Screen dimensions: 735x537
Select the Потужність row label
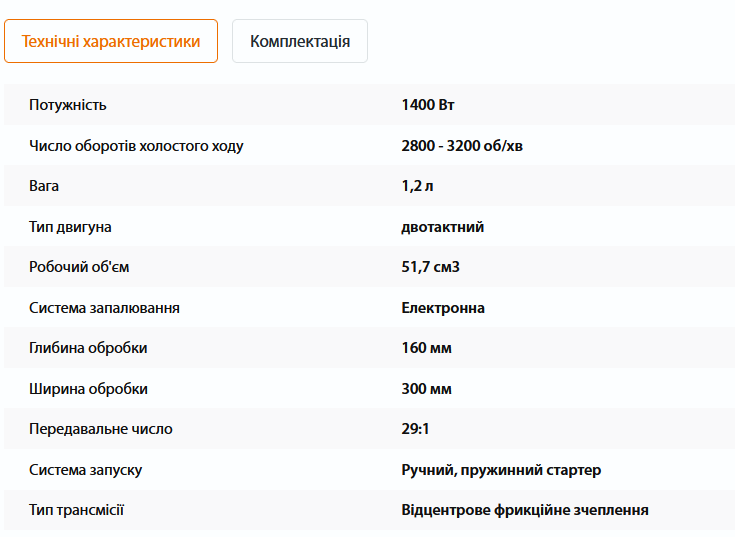[68, 105]
